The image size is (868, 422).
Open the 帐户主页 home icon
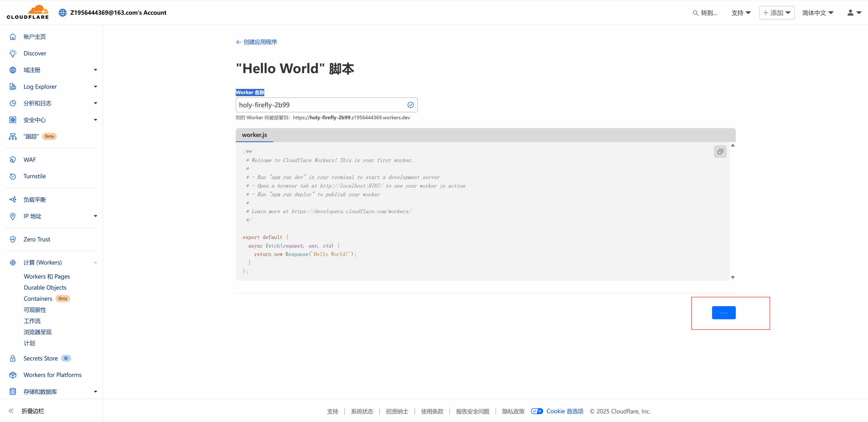13,37
